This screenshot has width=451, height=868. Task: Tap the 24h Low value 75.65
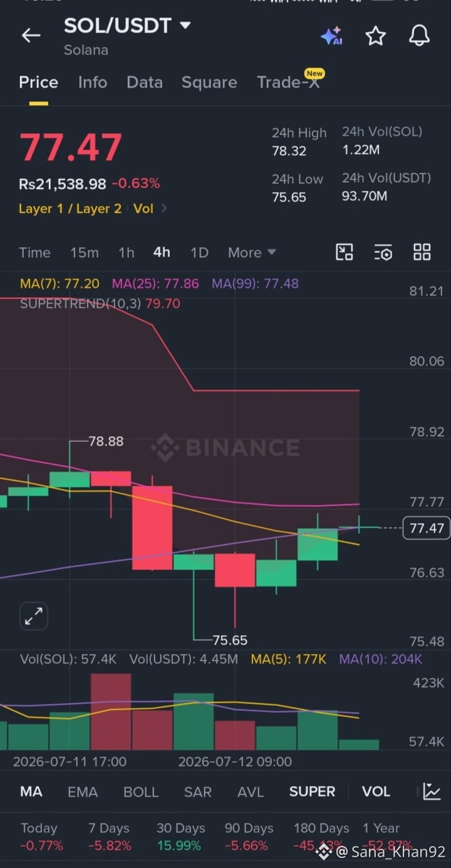[x=289, y=197]
